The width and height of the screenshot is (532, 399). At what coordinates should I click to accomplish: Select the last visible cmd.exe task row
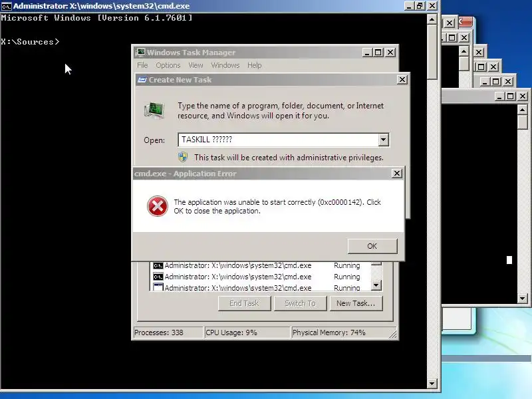coord(261,287)
